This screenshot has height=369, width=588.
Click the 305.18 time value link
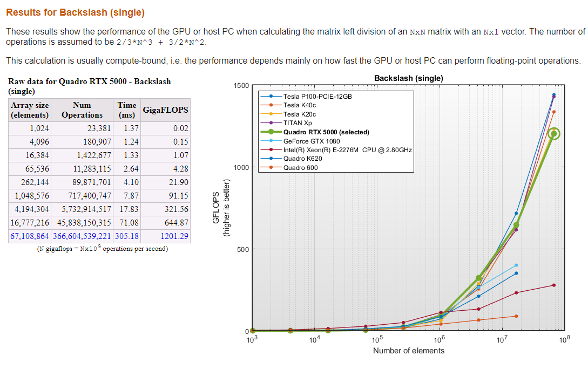point(127,236)
